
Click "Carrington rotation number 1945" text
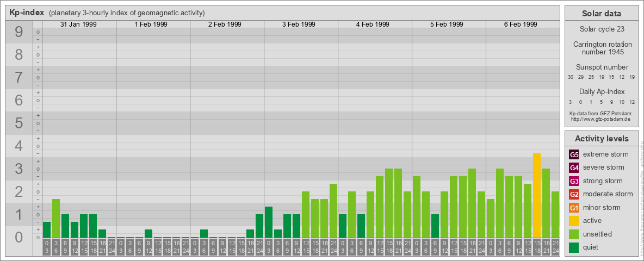pos(602,48)
